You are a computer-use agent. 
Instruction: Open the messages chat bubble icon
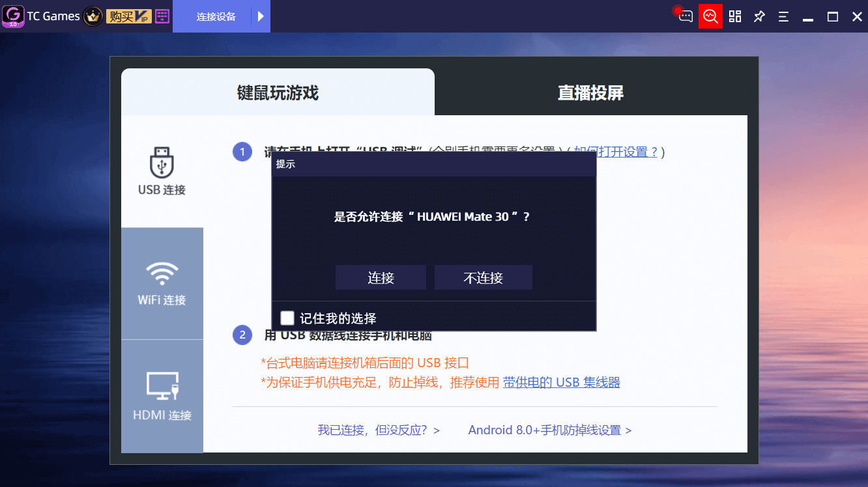click(x=685, y=16)
